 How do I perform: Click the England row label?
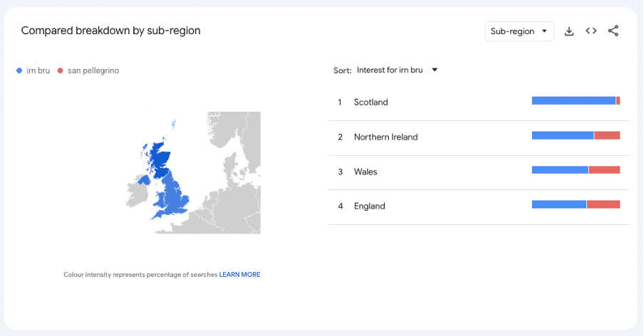coord(369,206)
